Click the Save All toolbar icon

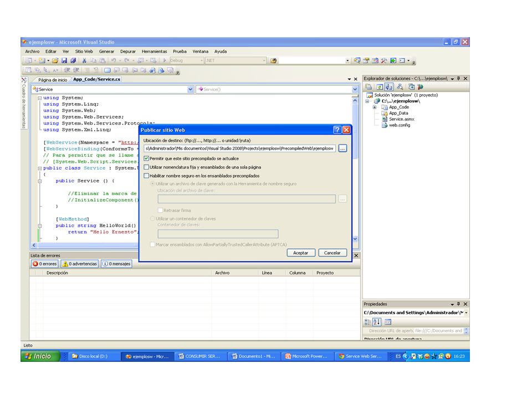73,60
